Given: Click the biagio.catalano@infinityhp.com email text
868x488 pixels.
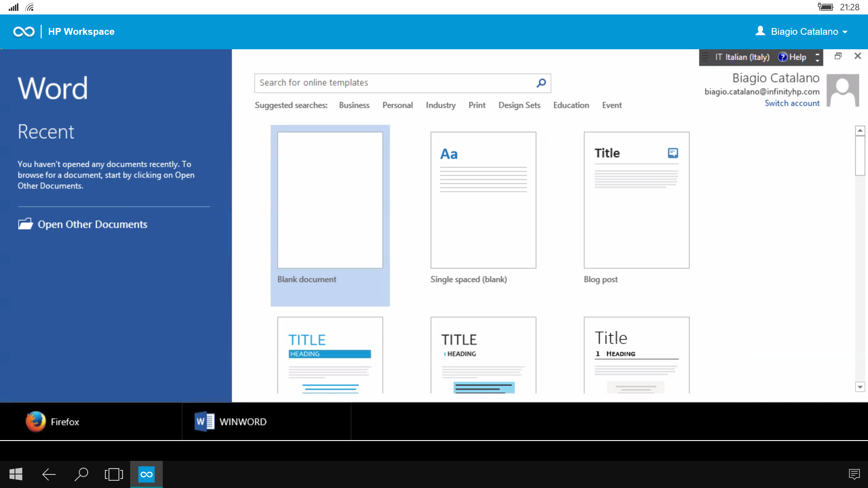Looking at the screenshot, I should tap(762, 92).
